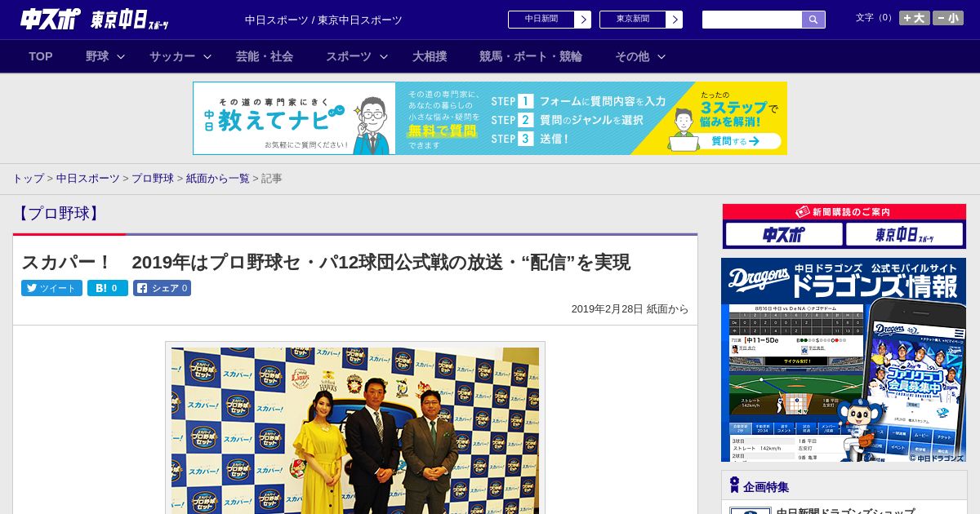Open the 競馬・ボート・競輪 menu item
Screen dimensions: 980x514
[x=531, y=56]
